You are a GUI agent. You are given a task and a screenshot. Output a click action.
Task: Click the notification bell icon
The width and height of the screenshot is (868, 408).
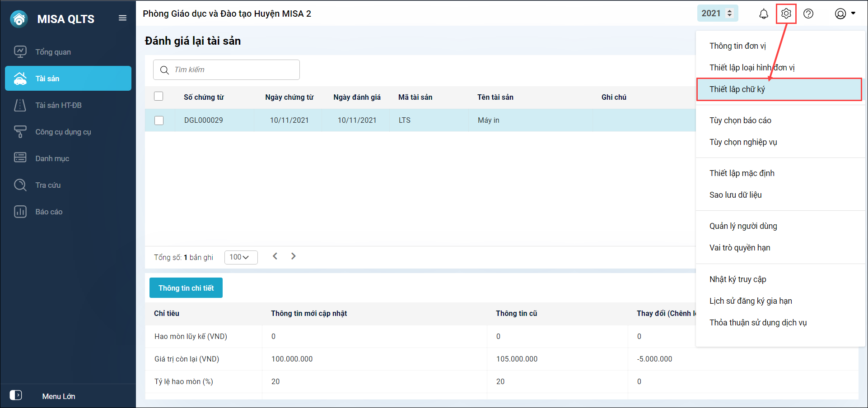763,14
